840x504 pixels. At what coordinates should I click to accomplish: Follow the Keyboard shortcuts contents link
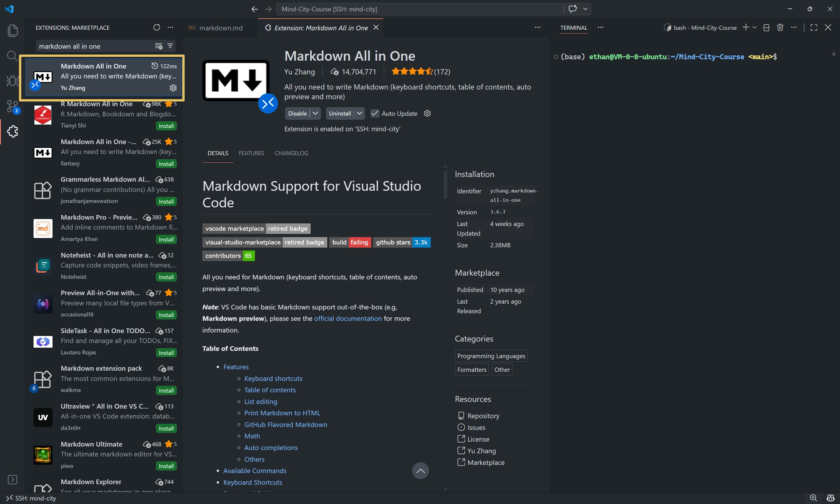pyautogui.click(x=273, y=378)
